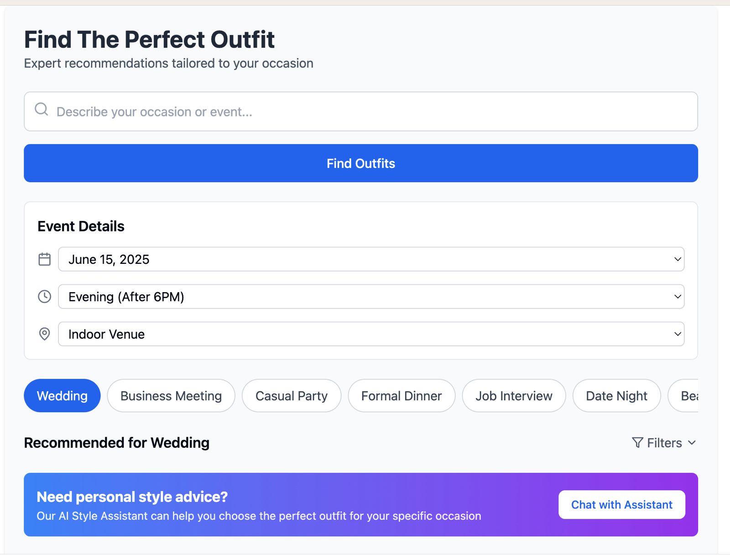Focus the describe your occasion search field
The height and width of the screenshot is (560, 730).
[361, 112]
